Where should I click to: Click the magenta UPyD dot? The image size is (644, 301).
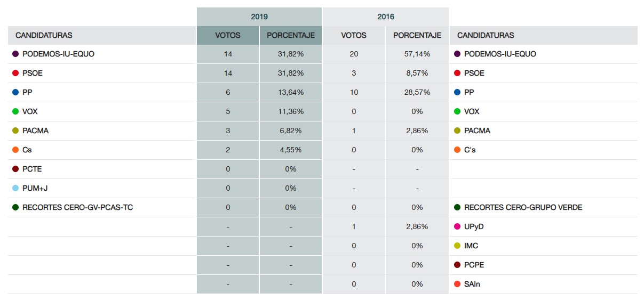pos(457,227)
